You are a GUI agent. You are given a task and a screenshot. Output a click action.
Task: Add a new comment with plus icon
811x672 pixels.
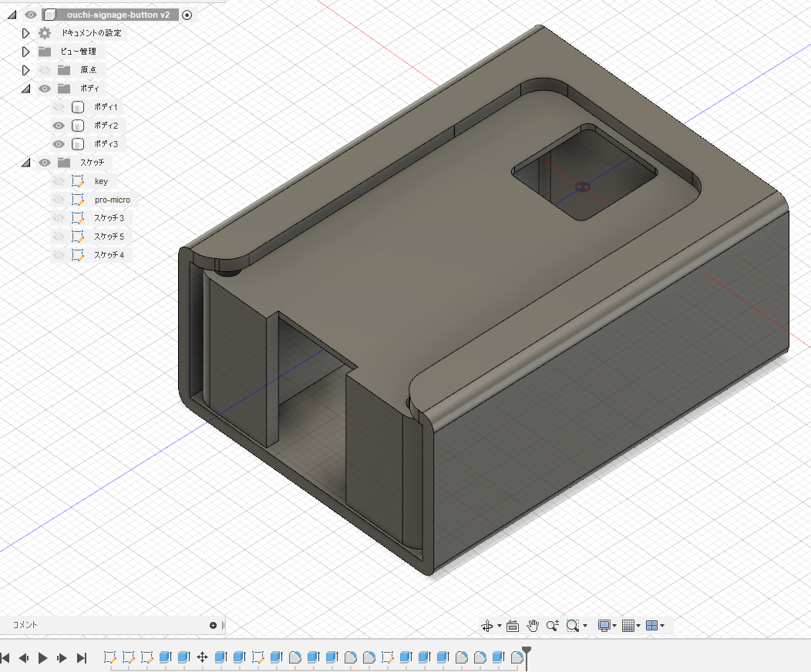click(x=213, y=626)
